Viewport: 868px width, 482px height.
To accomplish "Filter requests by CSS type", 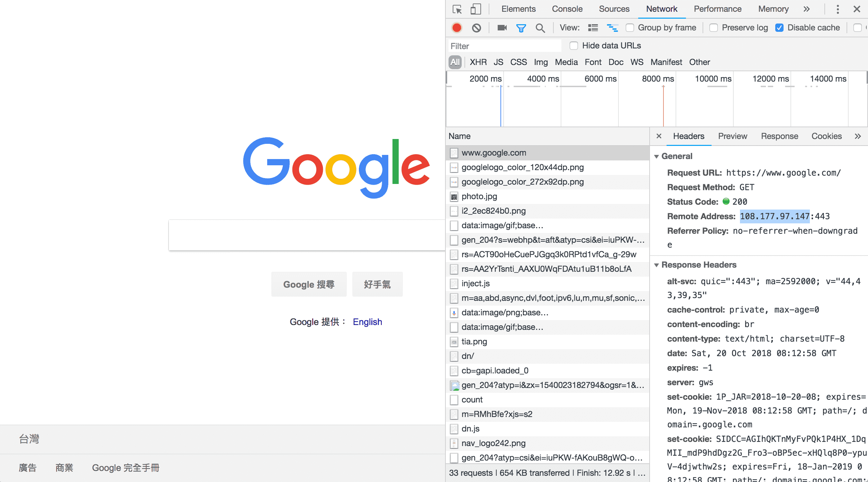I will pyautogui.click(x=518, y=62).
